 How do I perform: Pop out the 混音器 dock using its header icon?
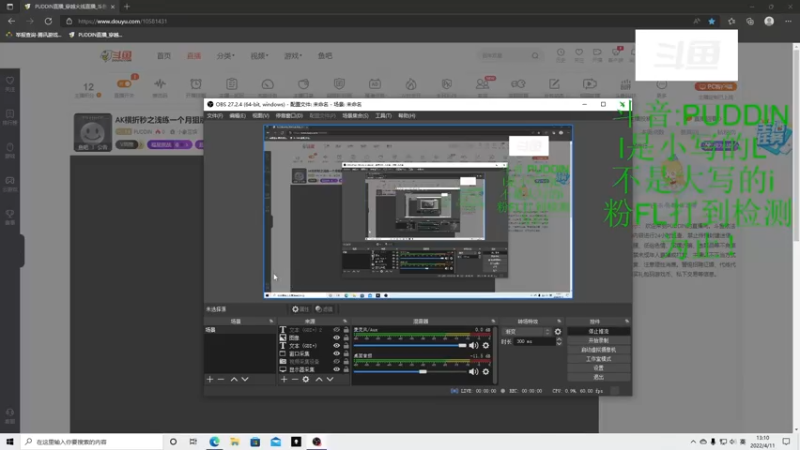coord(493,321)
